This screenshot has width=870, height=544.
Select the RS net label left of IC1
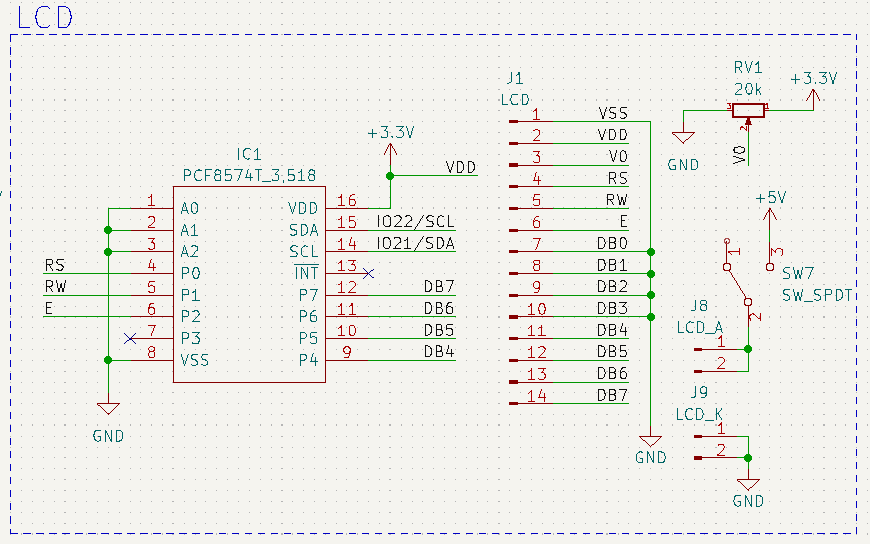click(x=54, y=265)
